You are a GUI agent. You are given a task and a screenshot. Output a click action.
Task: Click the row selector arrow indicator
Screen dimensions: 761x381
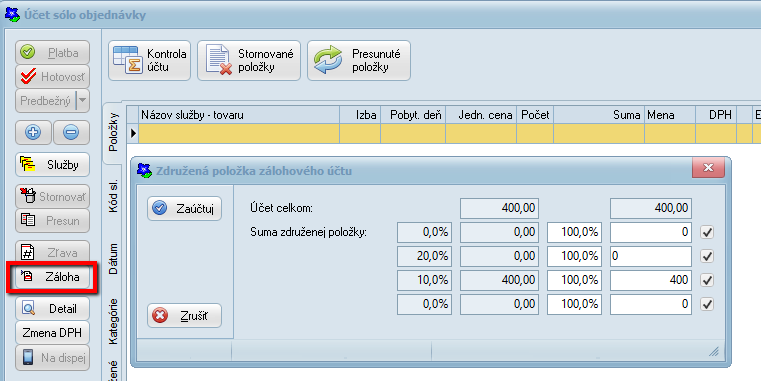coord(133,133)
